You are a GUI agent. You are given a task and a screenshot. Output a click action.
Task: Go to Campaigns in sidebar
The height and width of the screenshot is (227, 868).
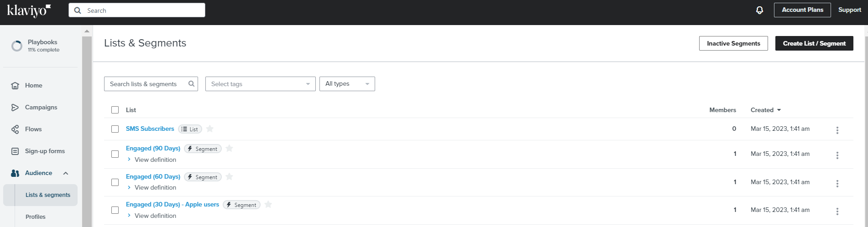pyautogui.click(x=40, y=107)
